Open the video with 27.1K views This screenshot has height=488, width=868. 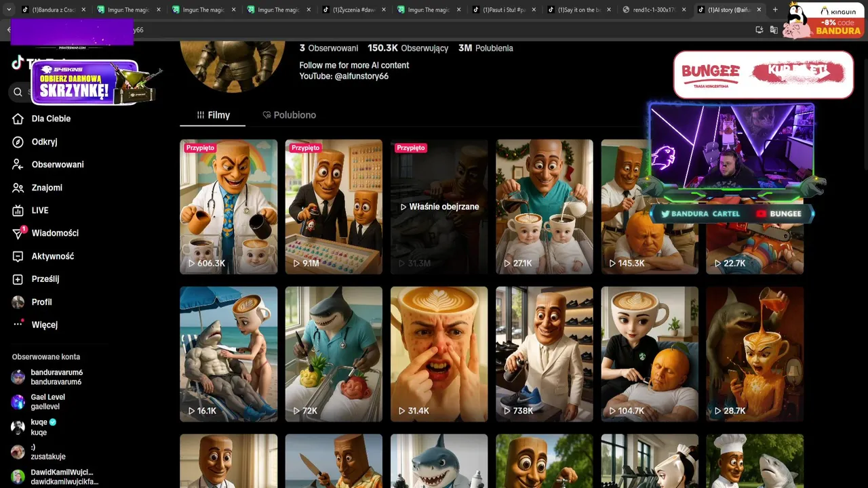[545, 207]
